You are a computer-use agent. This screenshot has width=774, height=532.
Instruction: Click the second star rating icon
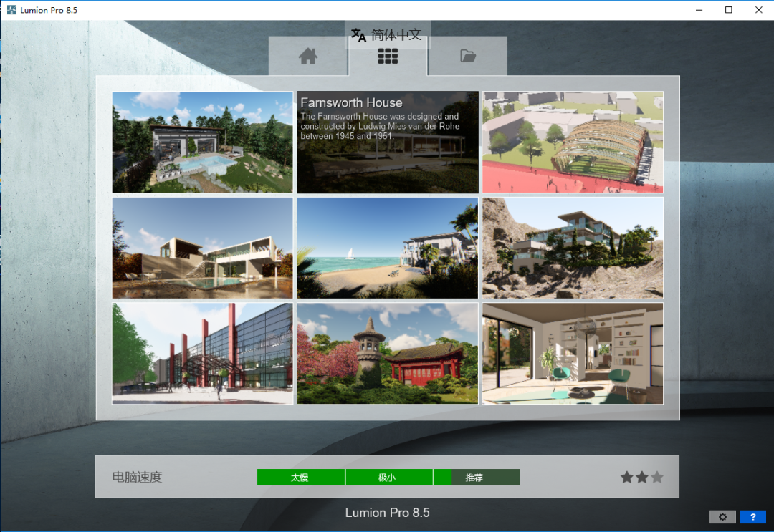[x=642, y=477]
